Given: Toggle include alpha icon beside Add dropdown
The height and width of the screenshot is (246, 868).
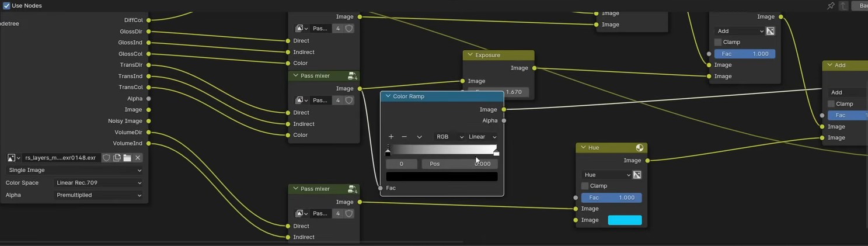Looking at the screenshot, I should pos(770,31).
